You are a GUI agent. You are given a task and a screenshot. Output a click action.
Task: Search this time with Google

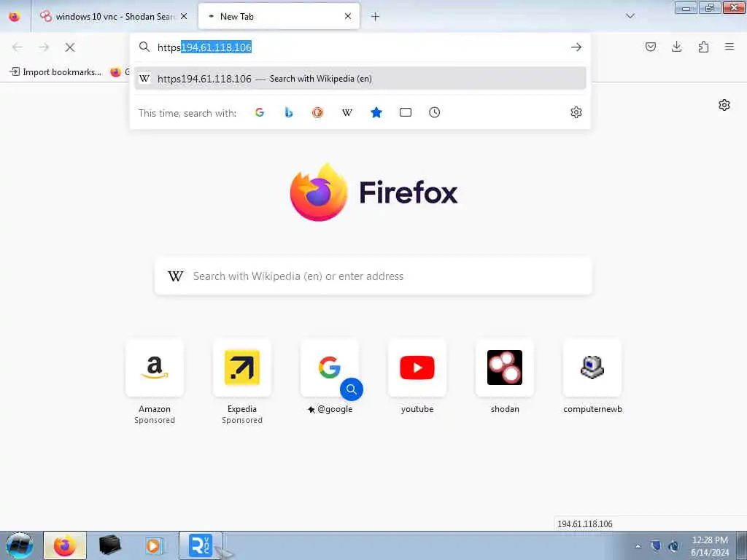pos(260,112)
